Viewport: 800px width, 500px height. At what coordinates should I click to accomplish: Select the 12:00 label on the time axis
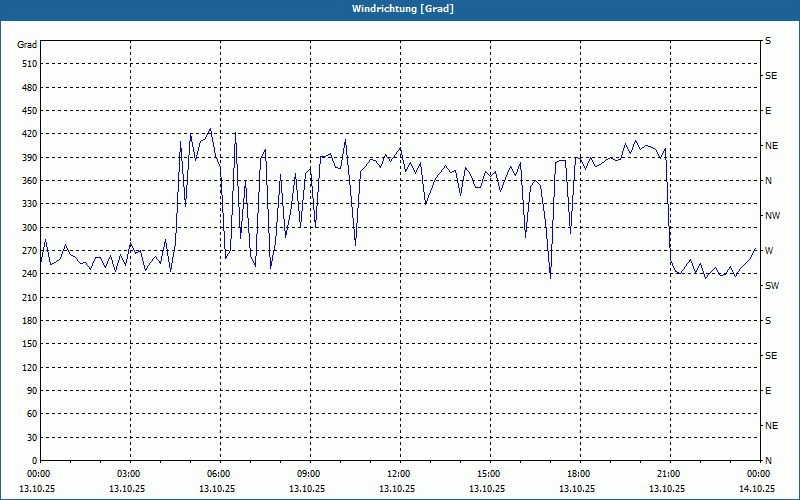400,474
